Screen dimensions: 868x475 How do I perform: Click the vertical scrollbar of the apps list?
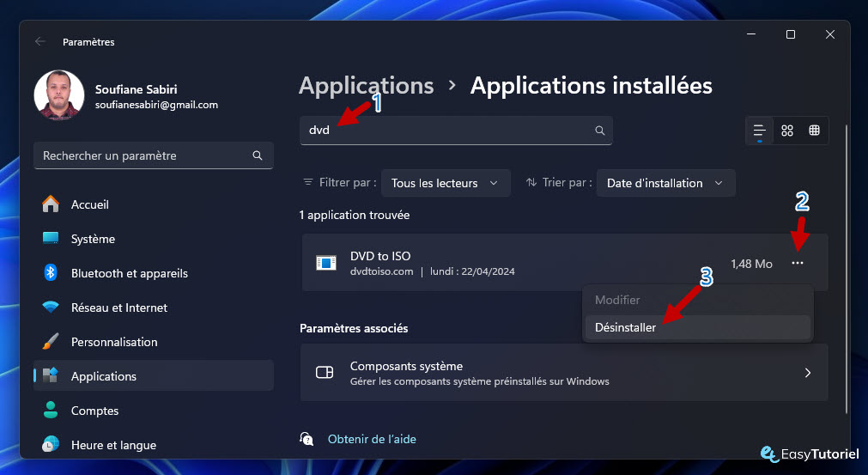pos(847,269)
